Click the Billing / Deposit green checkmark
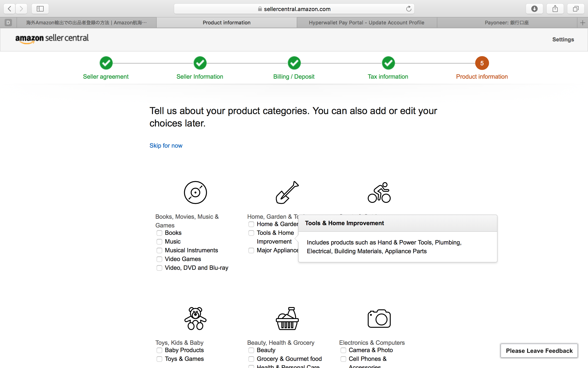Viewport: 588px width, 368px height. point(294,63)
